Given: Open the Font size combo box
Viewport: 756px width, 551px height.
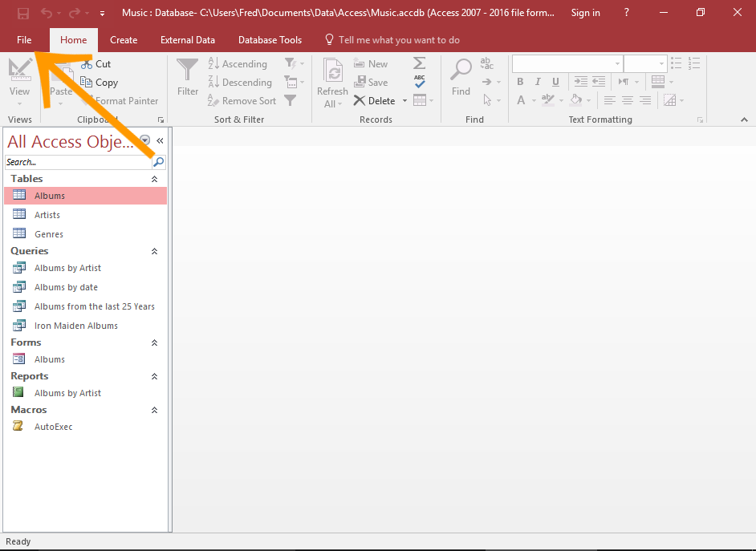Looking at the screenshot, I should point(645,63).
